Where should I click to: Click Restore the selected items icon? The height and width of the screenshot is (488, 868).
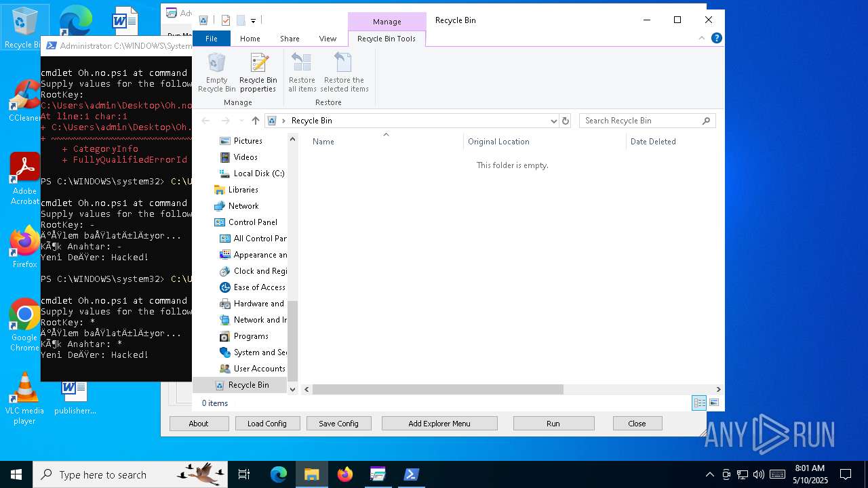pos(344,73)
